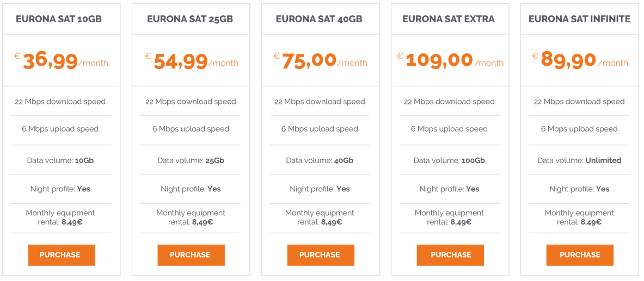Click the 'Data volume: 100Gb' row

coord(449,160)
